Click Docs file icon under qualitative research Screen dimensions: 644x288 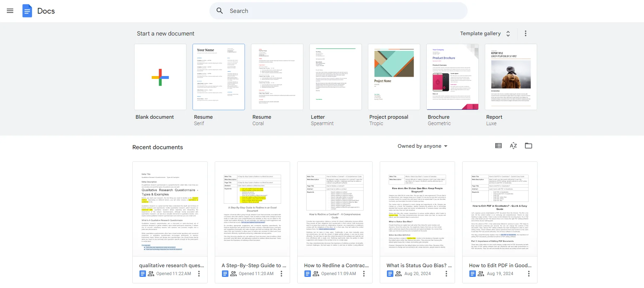coord(143,274)
